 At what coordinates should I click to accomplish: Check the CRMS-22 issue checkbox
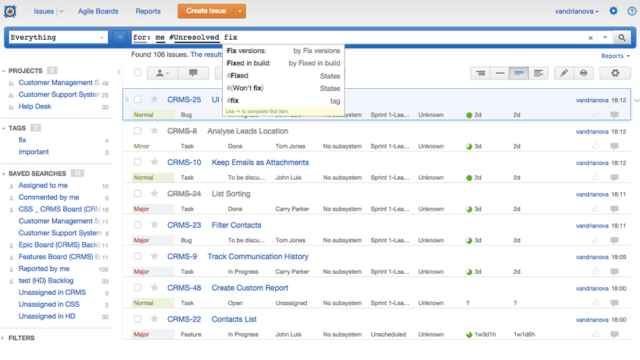[138, 319]
